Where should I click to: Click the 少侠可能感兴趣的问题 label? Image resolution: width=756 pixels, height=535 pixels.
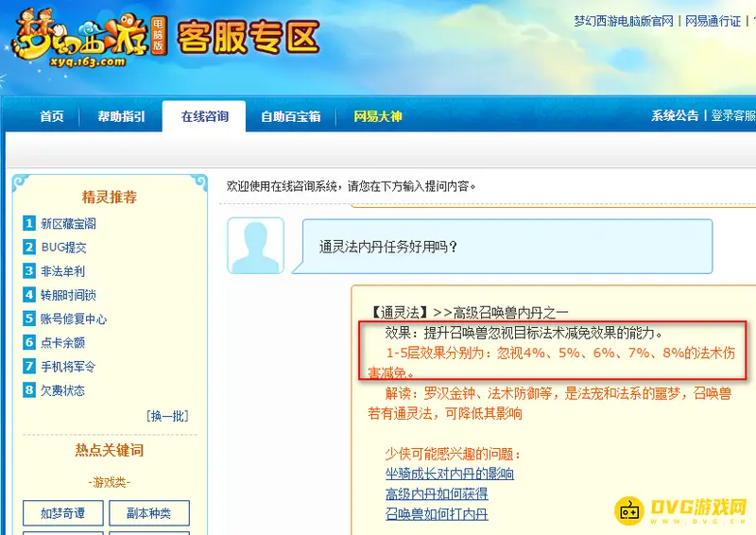[x=454, y=454]
